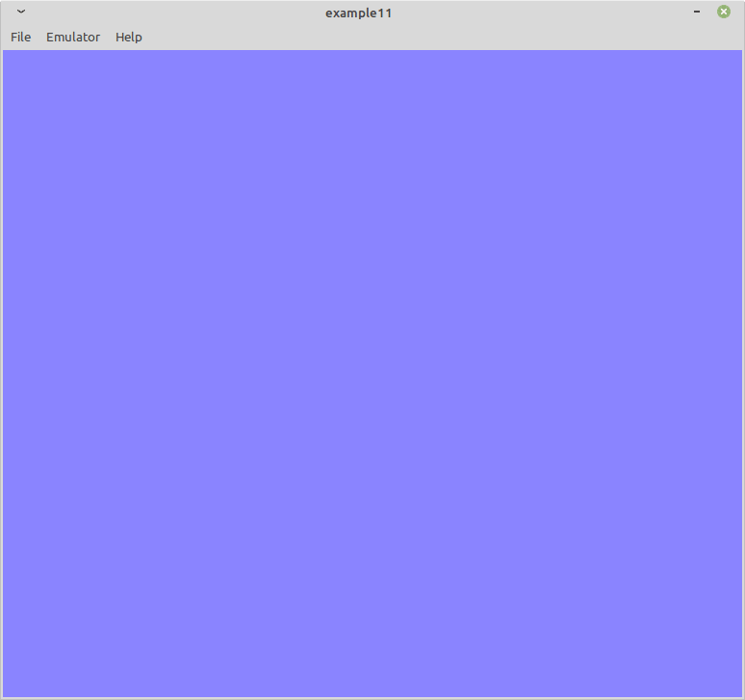This screenshot has height=700, width=745.
Task: Close the example11 window
Action: tap(724, 12)
